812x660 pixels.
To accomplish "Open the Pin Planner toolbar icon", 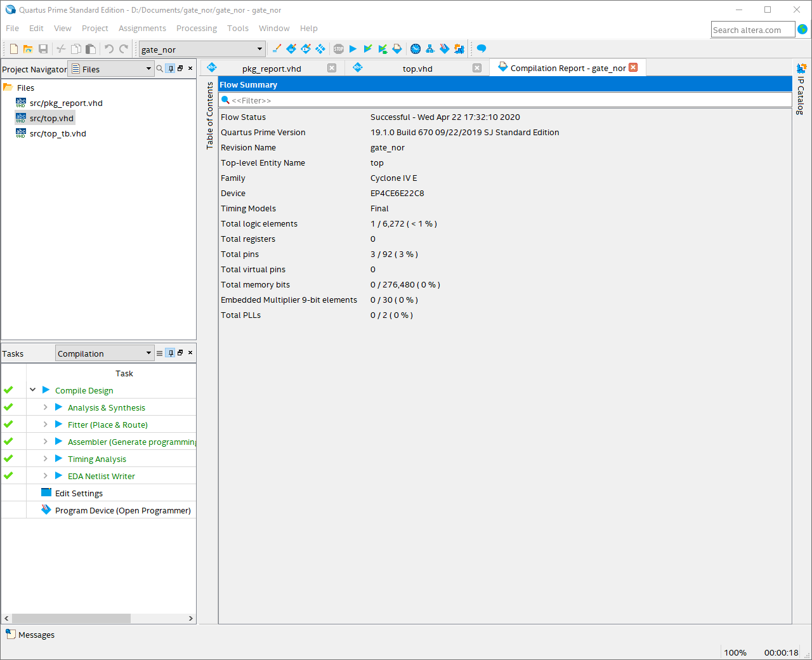I will pyautogui.click(x=306, y=49).
